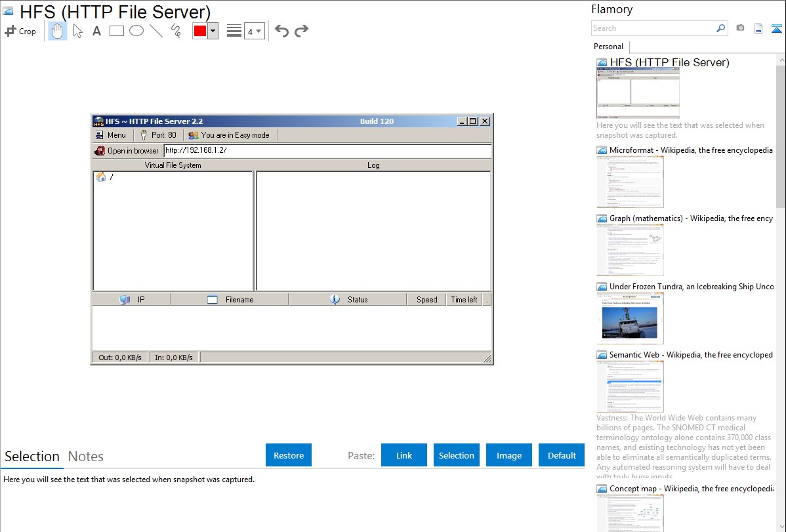Click the Build 120 title text
Screen dimensions: 786x532
click(x=377, y=121)
